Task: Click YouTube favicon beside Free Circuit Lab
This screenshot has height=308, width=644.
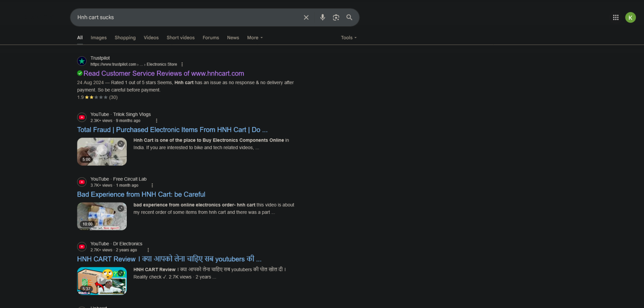Action: point(82,182)
